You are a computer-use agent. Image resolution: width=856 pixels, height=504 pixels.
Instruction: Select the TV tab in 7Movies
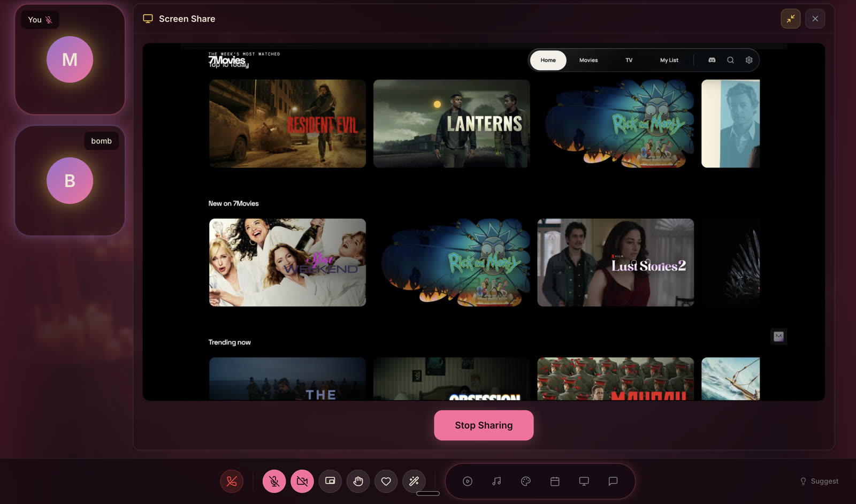tap(629, 60)
